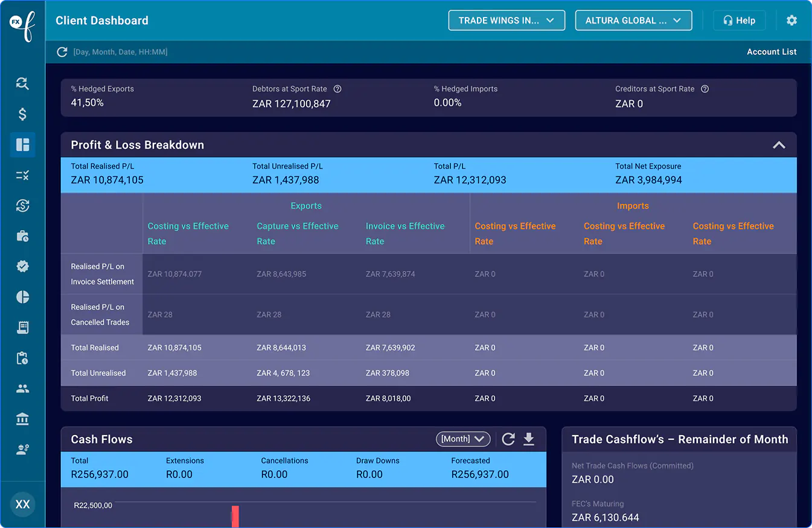Open the bank building sidebar icon
This screenshot has height=528, width=812.
point(22,419)
